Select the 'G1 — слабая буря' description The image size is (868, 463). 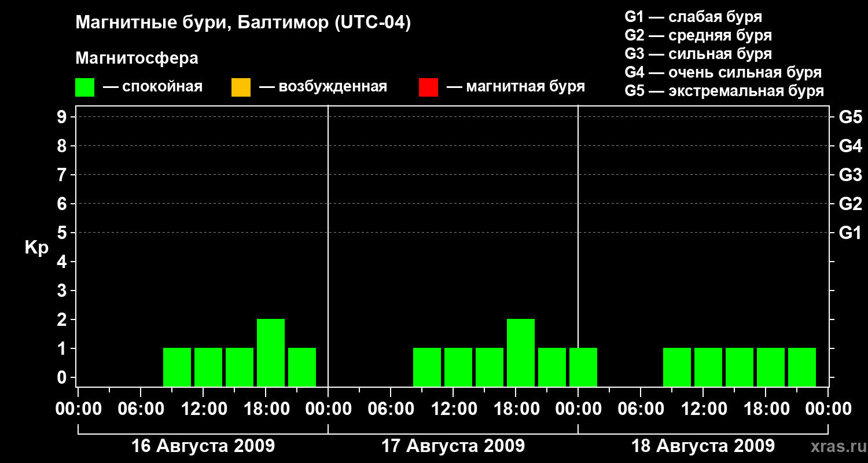pos(693,16)
